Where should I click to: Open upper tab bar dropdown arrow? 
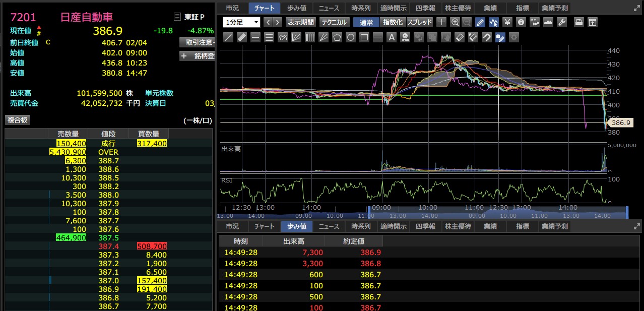pos(636,8)
